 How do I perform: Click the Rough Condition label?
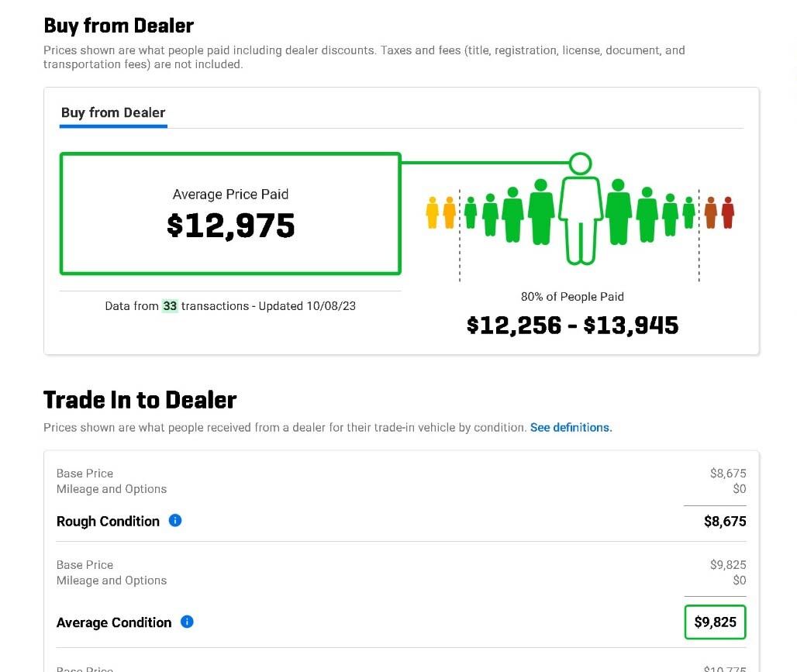(x=108, y=522)
